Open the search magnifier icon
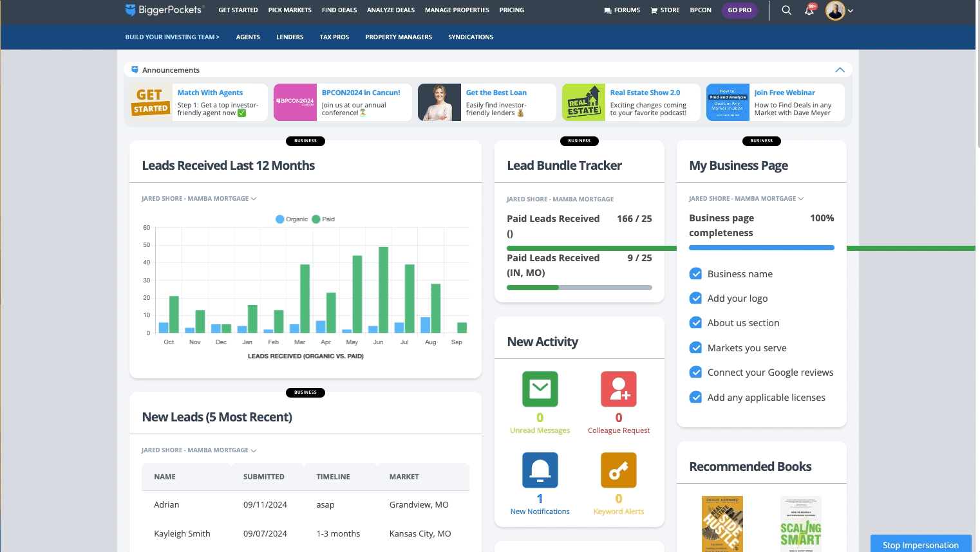This screenshot has height=552, width=980. [786, 10]
